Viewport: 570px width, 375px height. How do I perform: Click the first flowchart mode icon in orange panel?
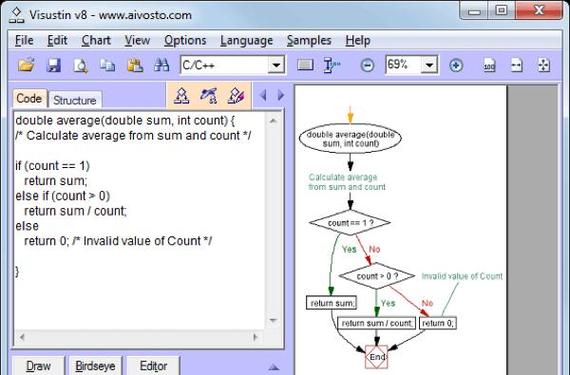coord(181,96)
